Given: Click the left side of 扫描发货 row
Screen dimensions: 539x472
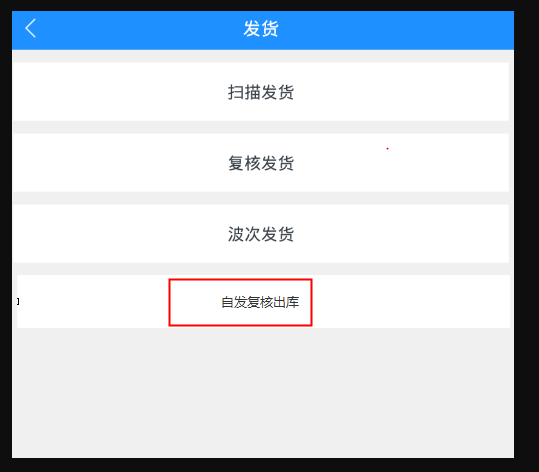Looking at the screenshot, I should pyautogui.click(x=103, y=92).
